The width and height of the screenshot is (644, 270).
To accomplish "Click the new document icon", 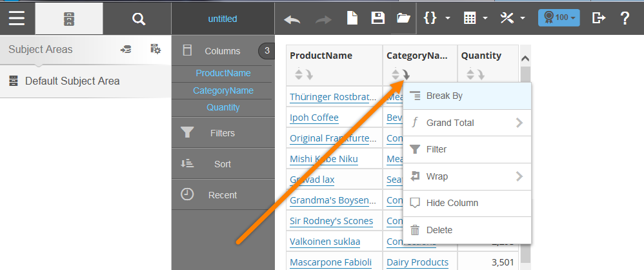I will (x=352, y=18).
